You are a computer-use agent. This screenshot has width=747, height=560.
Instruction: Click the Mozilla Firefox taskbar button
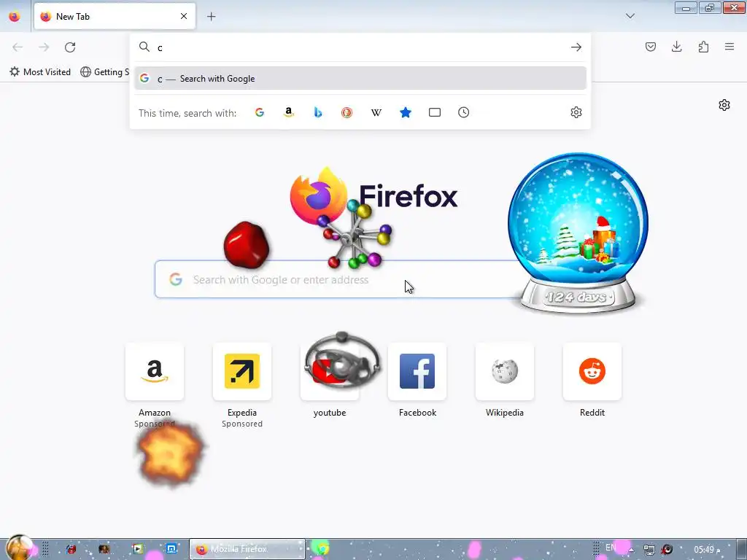coord(247,549)
